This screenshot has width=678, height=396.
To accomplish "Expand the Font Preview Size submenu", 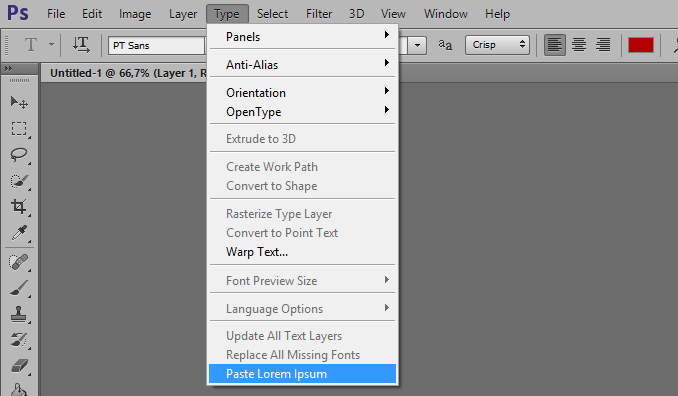I will click(303, 281).
